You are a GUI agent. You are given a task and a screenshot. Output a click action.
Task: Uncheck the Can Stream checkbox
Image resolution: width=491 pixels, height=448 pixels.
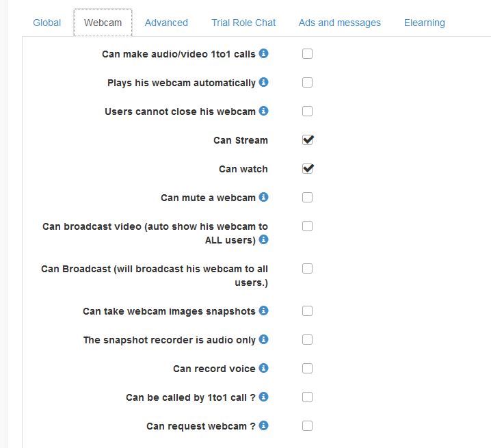pyautogui.click(x=308, y=140)
